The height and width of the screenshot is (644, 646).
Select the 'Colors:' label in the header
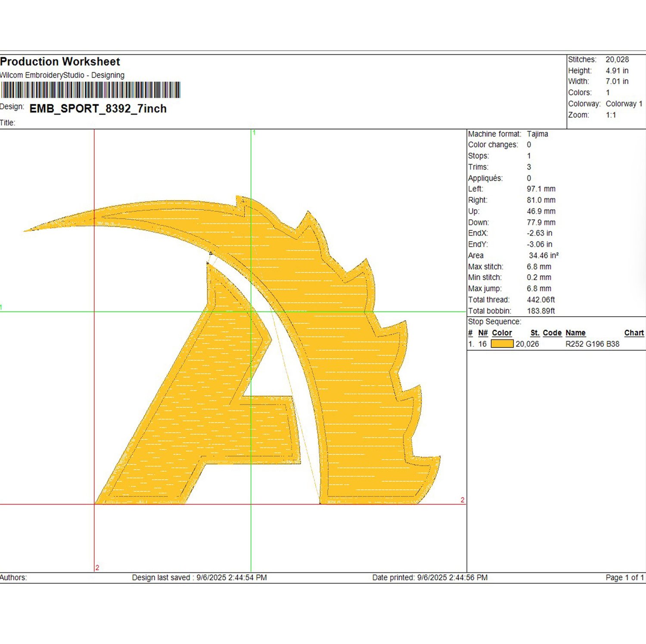point(580,93)
